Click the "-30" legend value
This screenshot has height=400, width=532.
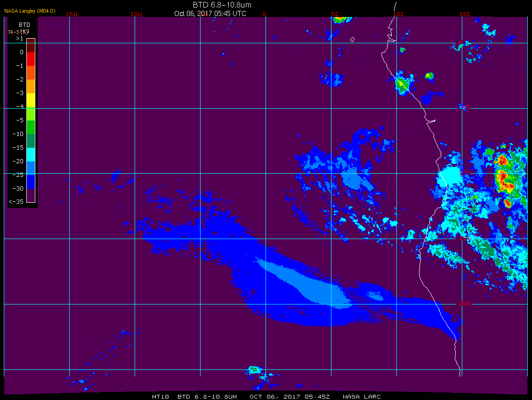(18, 189)
